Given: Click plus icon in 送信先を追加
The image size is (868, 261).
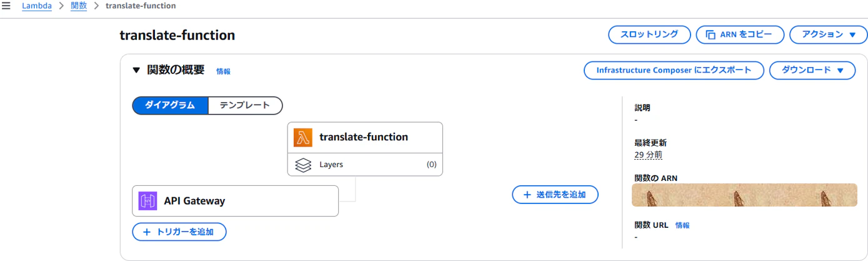Looking at the screenshot, I should [527, 195].
